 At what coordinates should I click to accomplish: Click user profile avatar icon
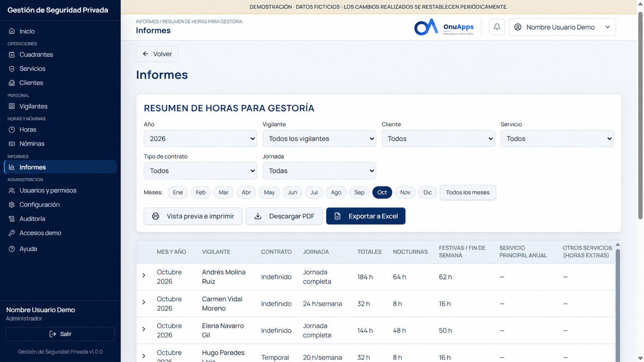point(518,27)
